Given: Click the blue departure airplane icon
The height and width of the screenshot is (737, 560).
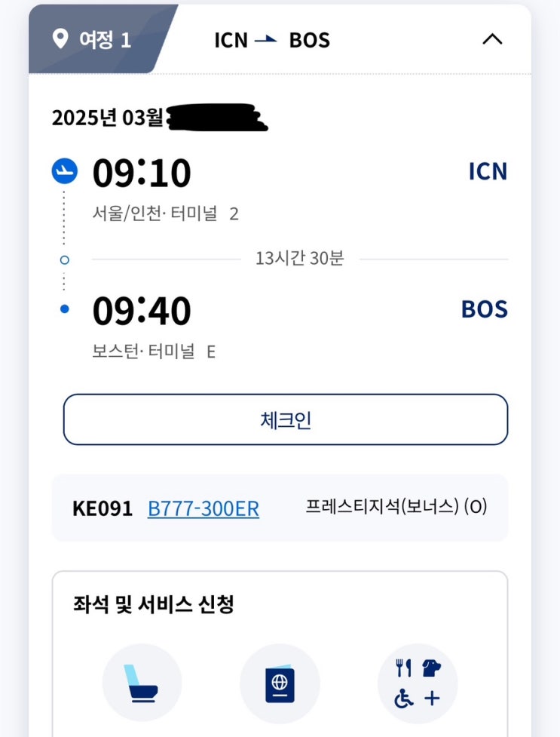Looking at the screenshot, I should coord(65,172).
